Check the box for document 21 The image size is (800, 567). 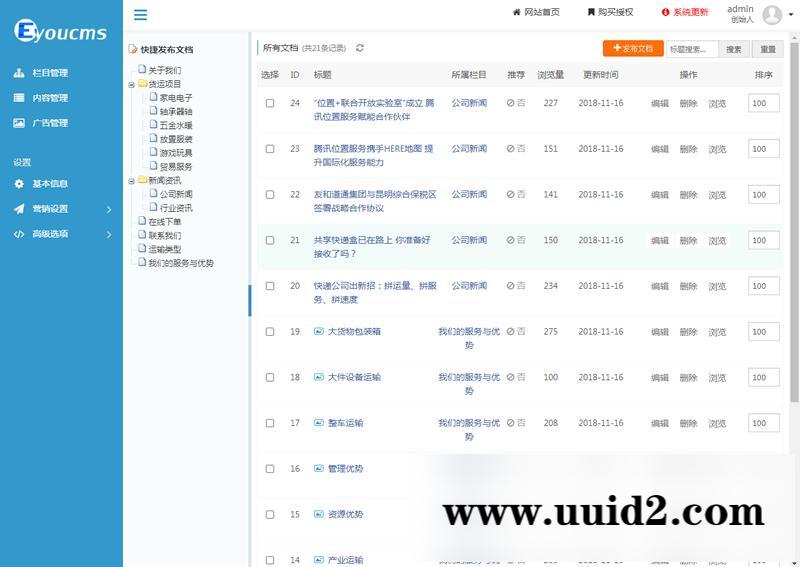pos(270,240)
